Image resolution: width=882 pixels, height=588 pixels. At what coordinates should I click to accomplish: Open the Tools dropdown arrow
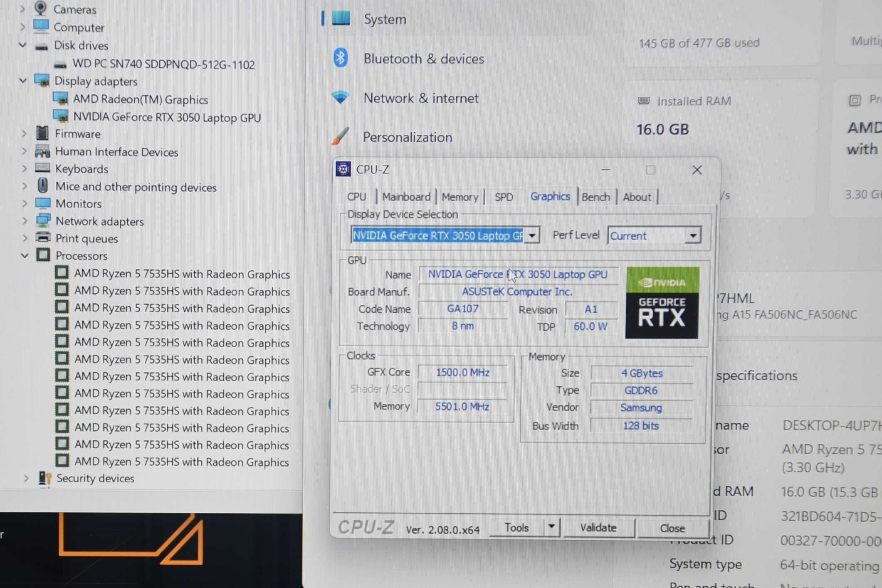pos(551,527)
